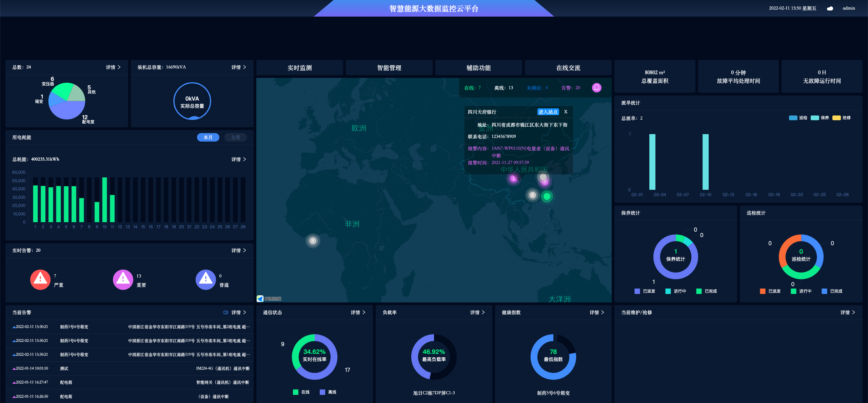This screenshot has width=868, height=403.
Task: Click the purple map cluster marker 3
Action: tap(545, 182)
